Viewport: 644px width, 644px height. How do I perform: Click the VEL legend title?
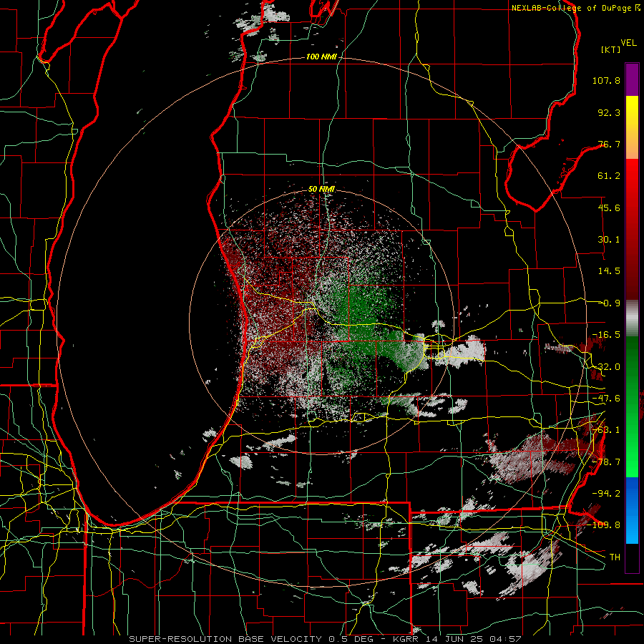[x=628, y=43]
